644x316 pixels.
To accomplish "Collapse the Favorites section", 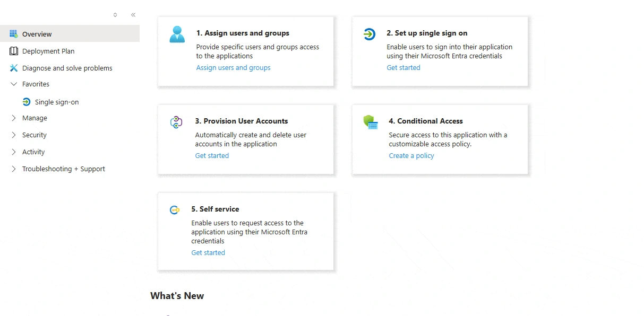I will pos(13,84).
